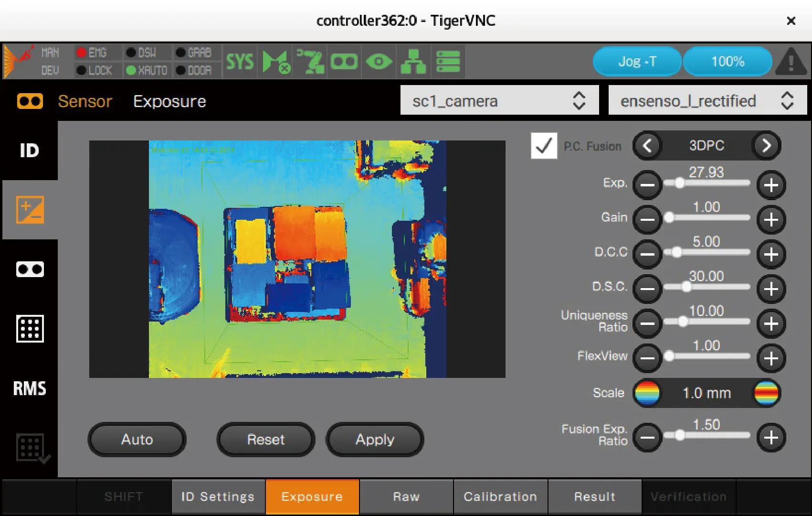Select the dot grid calibration sidebar icon

(x=30, y=329)
